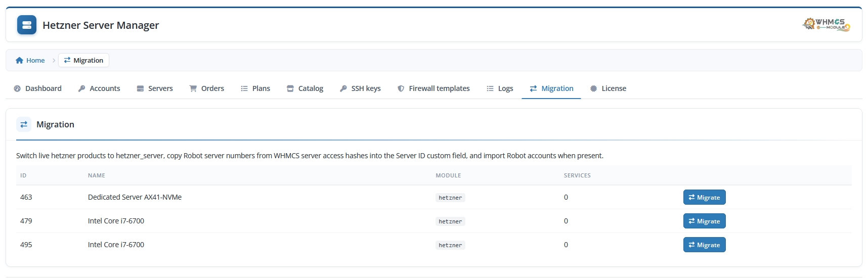868x278 pixels.
Task: Click services count 0 in row 479
Action: coord(566,221)
